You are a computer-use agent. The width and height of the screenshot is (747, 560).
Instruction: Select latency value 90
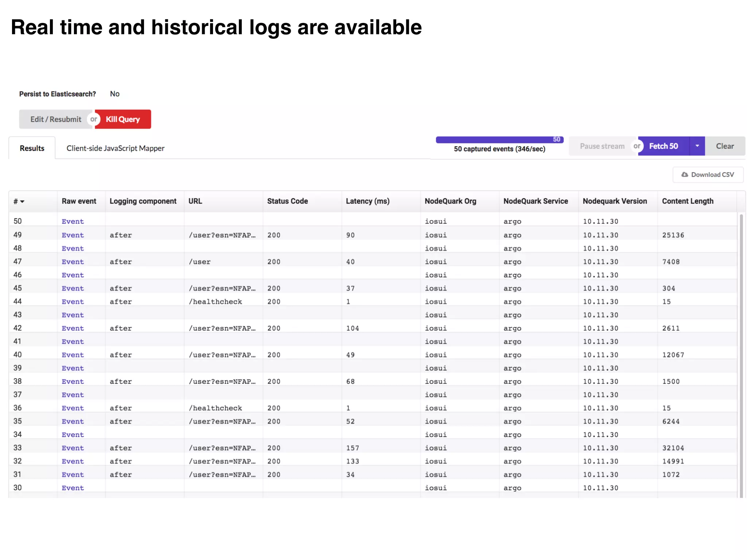click(x=350, y=235)
